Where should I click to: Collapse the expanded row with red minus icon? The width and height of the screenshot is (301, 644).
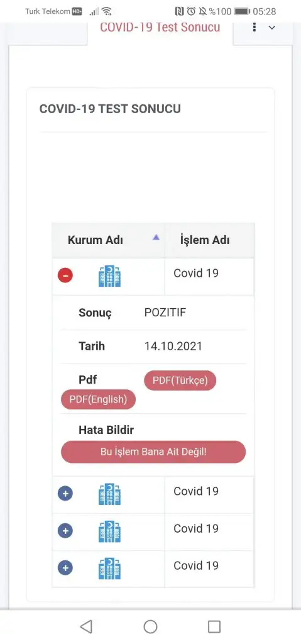coord(65,275)
